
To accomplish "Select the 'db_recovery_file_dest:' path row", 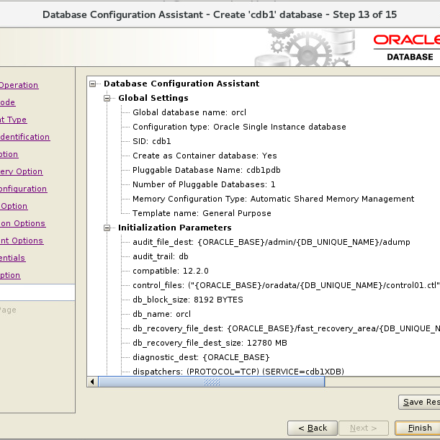I will tap(286, 329).
